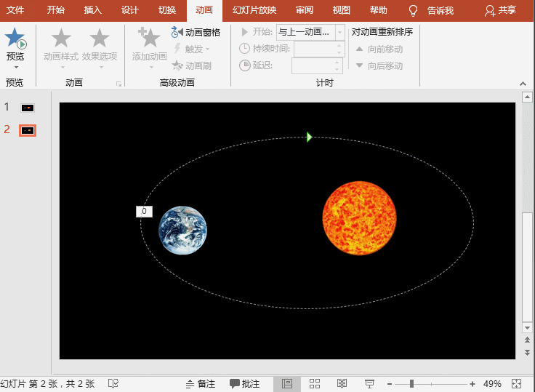
Task: Click the zoom in plus button
Action: 472,384
